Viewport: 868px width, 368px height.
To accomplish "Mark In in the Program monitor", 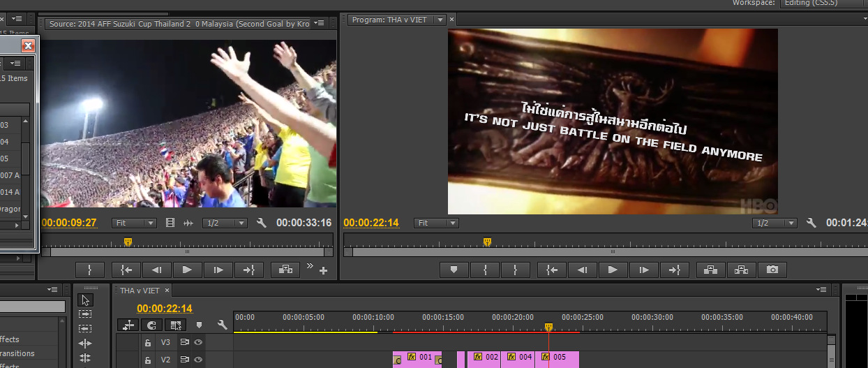I will pyautogui.click(x=485, y=270).
